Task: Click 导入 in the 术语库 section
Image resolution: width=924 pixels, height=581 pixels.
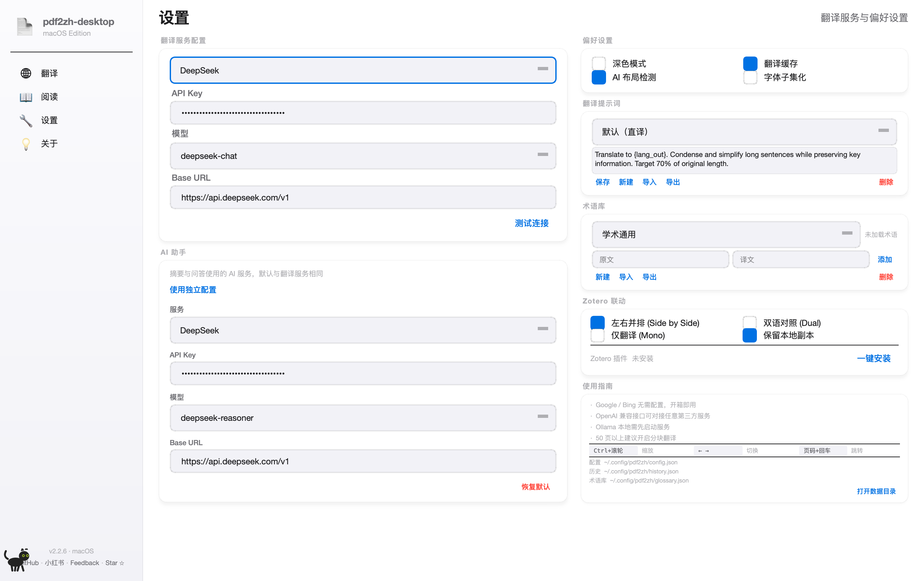Action: 626,277
